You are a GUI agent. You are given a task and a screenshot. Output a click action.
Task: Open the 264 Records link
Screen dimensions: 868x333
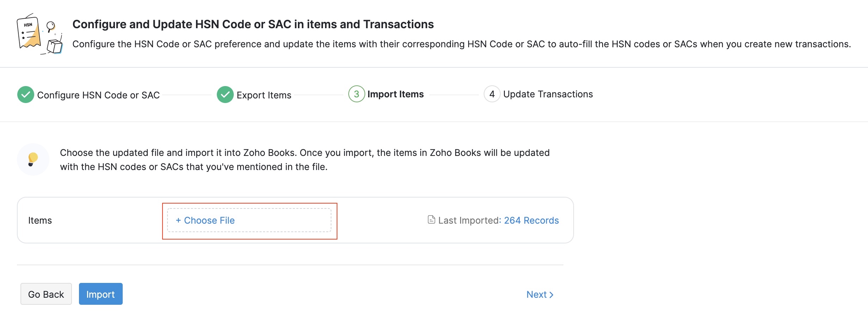click(531, 220)
